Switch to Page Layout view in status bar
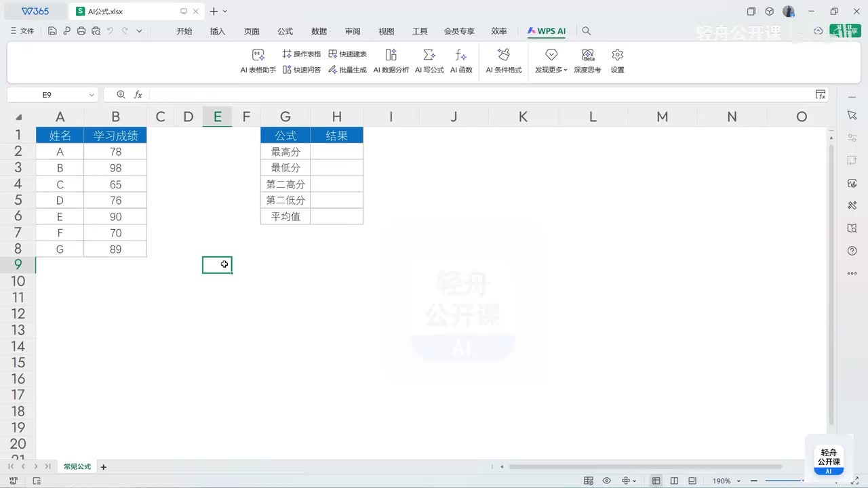 click(673, 481)
